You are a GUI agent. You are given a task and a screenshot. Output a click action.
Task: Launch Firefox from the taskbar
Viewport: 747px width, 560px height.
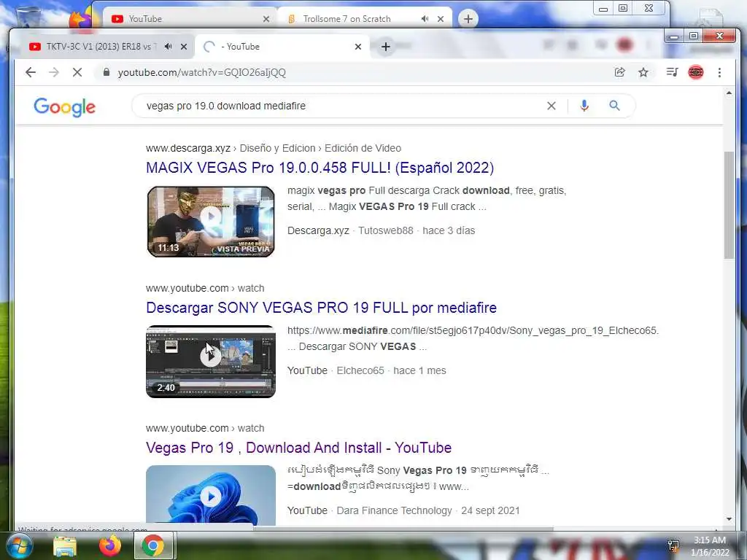[109, 545]
